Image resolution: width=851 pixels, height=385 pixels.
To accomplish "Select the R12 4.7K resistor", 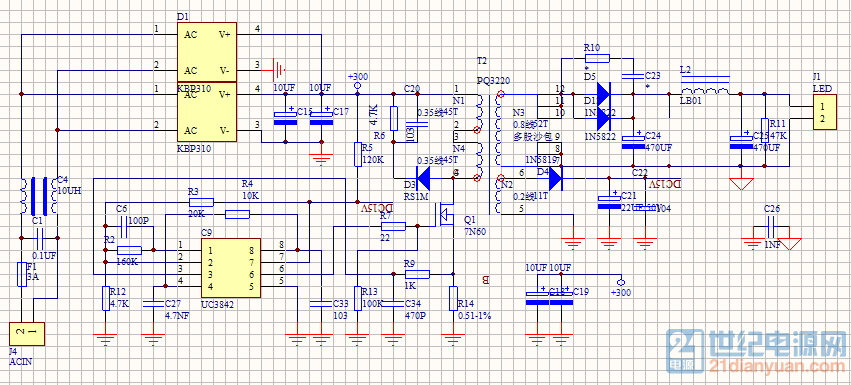I will tap(106, 298).
